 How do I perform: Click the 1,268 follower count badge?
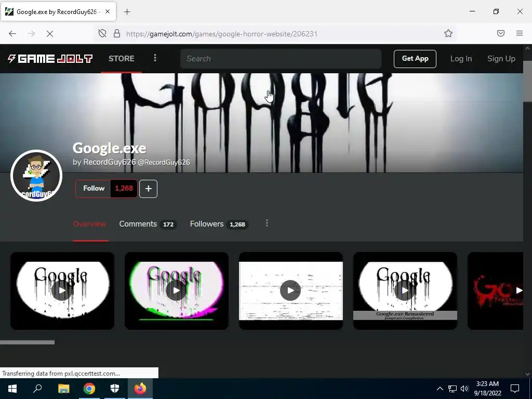point(124,189)
